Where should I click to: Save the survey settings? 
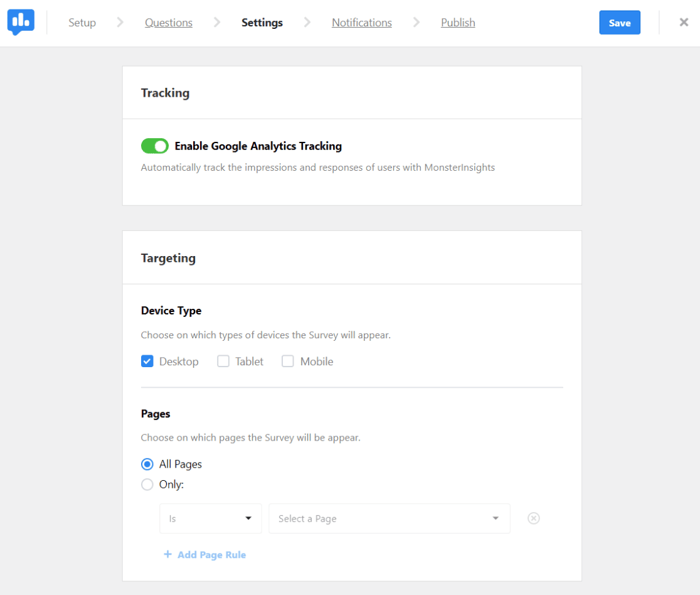tap(620, 23)
